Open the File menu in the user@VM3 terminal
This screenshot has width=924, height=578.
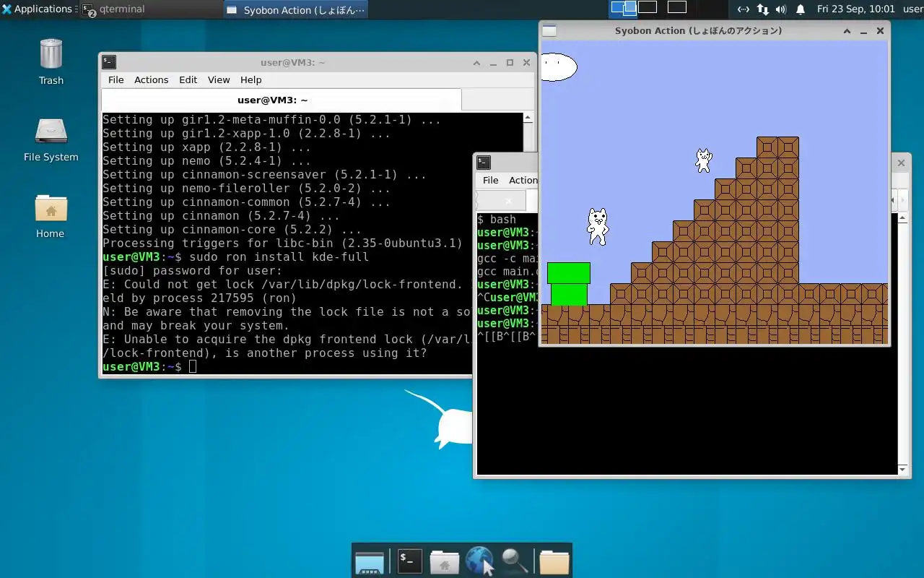tap(115, 79)
